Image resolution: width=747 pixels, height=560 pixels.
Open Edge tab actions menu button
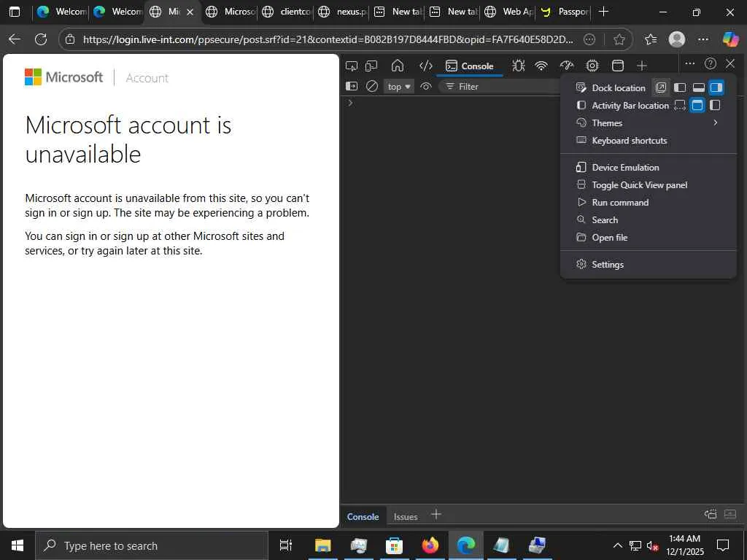15,12
